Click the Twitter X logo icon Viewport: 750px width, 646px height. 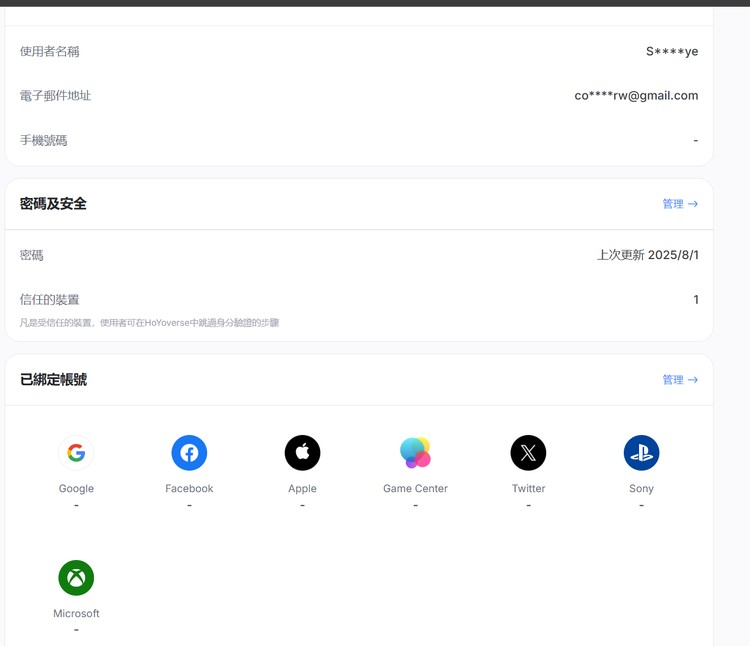(x=528, y=453)
